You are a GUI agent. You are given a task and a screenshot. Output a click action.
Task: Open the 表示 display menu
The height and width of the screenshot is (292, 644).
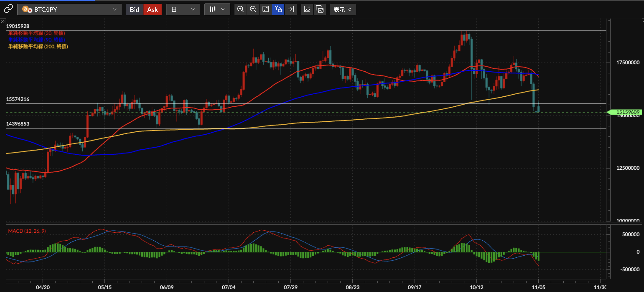pos(342,10)
